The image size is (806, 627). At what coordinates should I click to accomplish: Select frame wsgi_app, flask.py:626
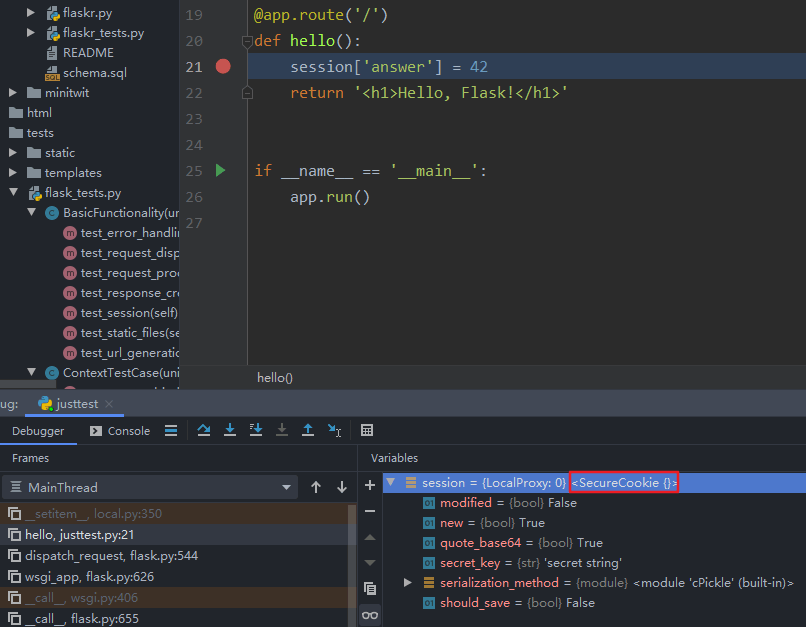[175, 577]
